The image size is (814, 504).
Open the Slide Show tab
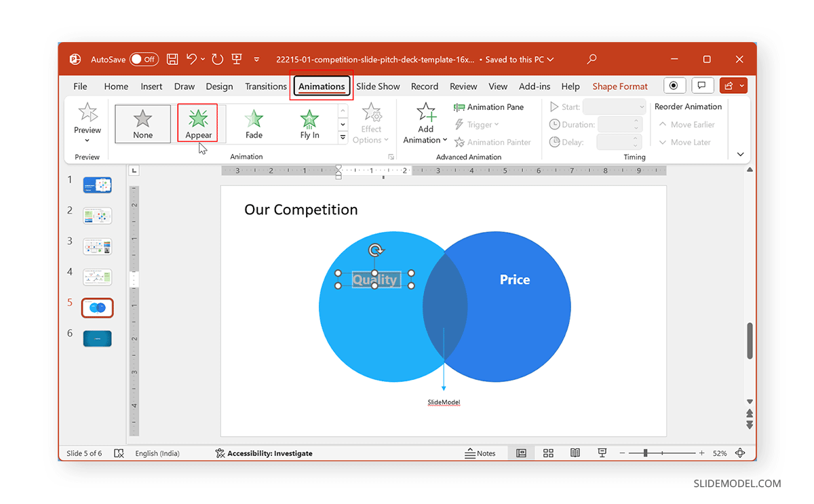tap(378, 86)
